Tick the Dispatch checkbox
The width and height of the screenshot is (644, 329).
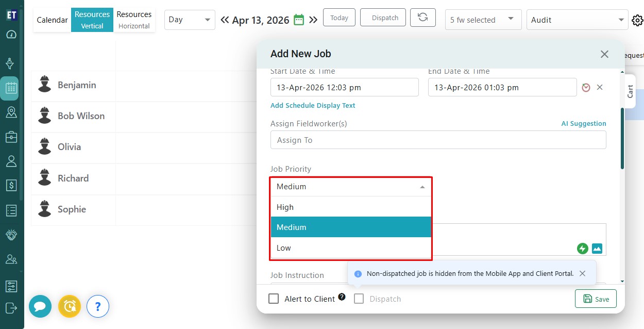coord(359,299)
